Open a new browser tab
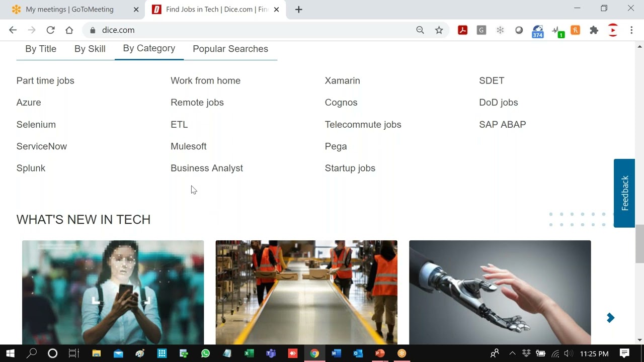The height and width of the screenshot is (362, 644). [x=299, y=10]
